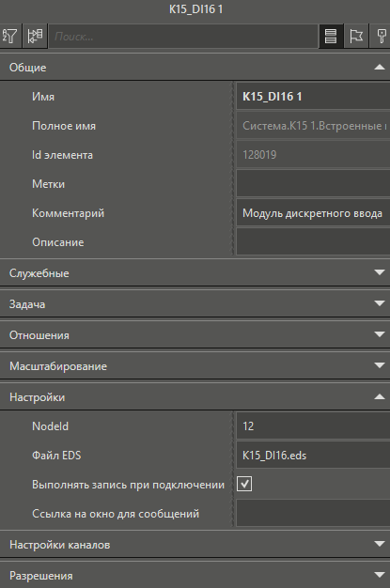Click the Id элемента value 128019

point(313,155)
